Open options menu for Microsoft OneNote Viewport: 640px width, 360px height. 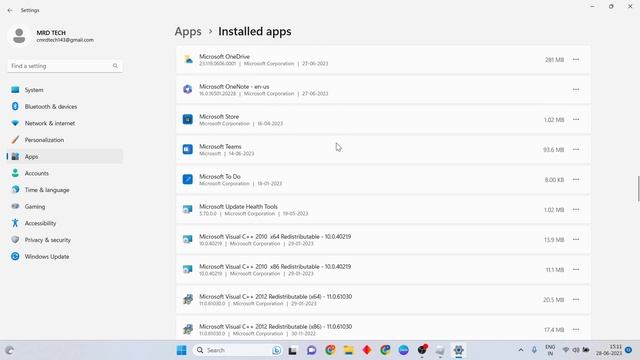coord(576,89)
